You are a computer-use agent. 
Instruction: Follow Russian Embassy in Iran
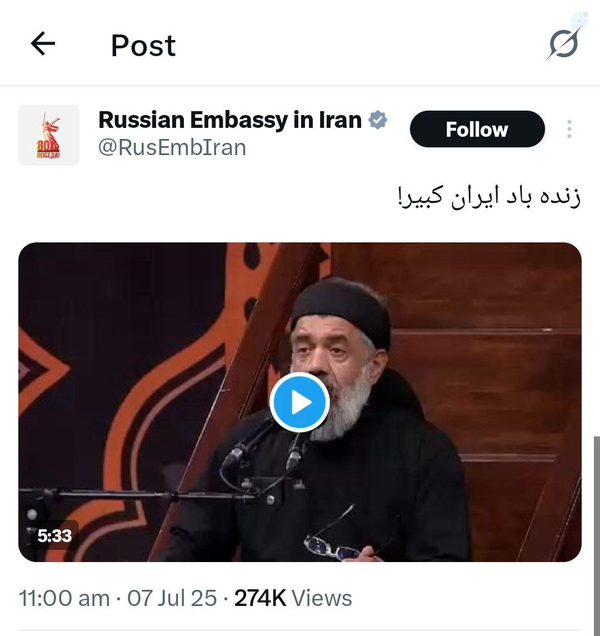477,129
